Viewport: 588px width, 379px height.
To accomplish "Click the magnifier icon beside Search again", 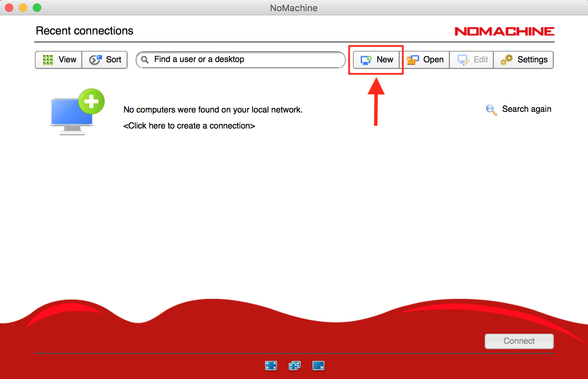I will click(491, 110).
